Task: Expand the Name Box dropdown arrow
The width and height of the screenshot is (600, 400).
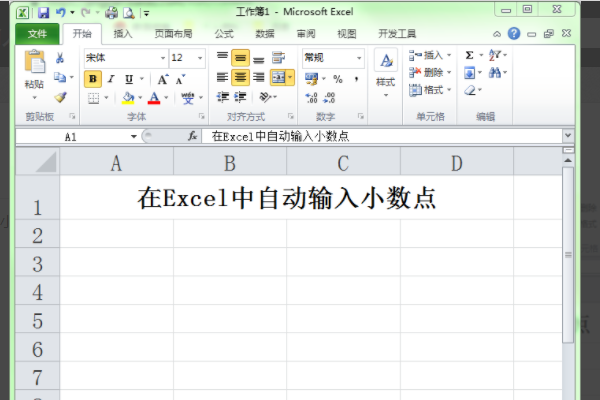Action: (134, 136)
